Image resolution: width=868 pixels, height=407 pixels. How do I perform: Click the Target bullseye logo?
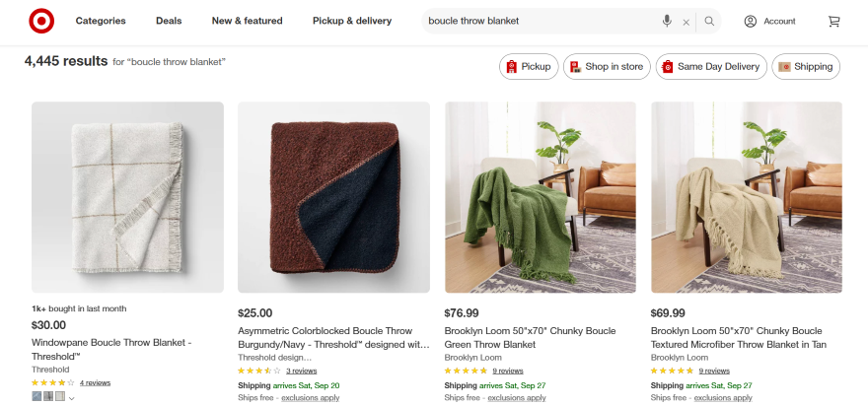click(x=41, y=21)
